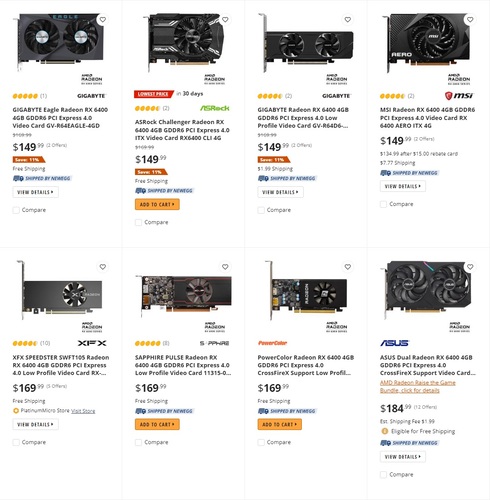Tick Compare checkbox under ASRock Challenger

tap(138, 222)
